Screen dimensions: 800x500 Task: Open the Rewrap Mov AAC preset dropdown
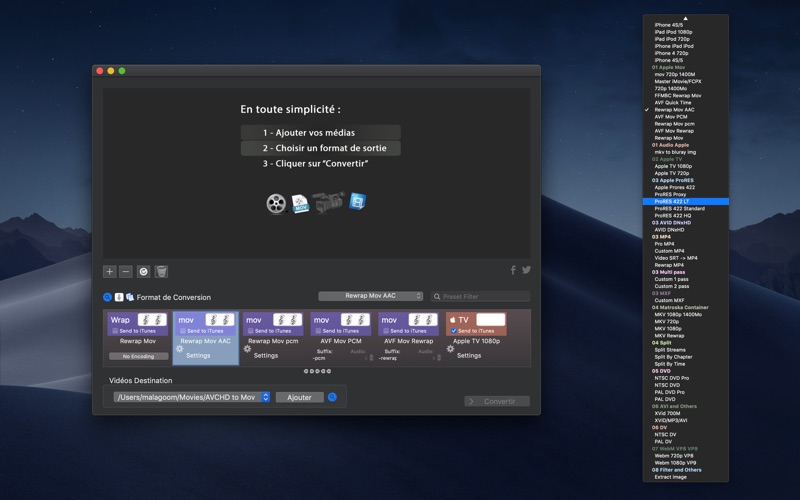(x=370, y=296)
